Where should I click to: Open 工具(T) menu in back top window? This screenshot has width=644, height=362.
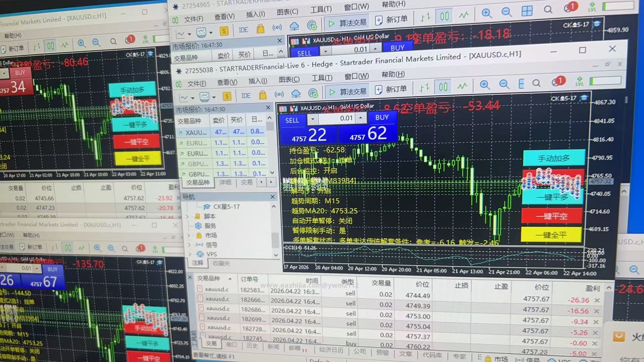(x=321, y=9)
